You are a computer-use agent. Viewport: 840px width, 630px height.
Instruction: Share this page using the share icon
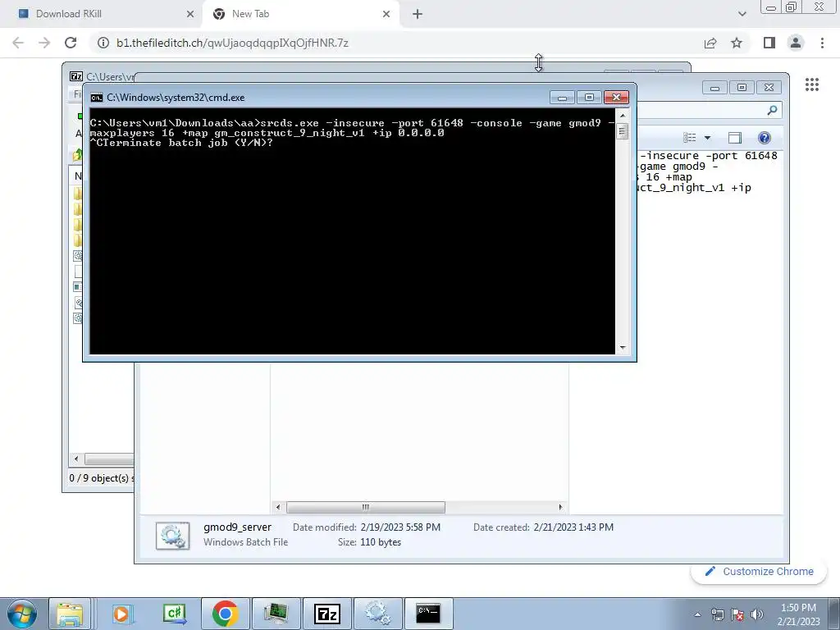tap(710, 43)
